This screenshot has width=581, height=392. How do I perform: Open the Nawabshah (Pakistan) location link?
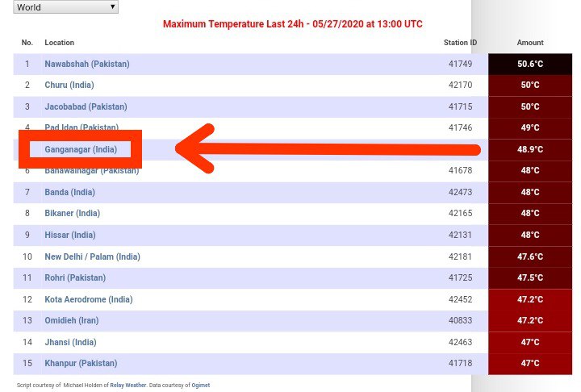click(87, 64)
